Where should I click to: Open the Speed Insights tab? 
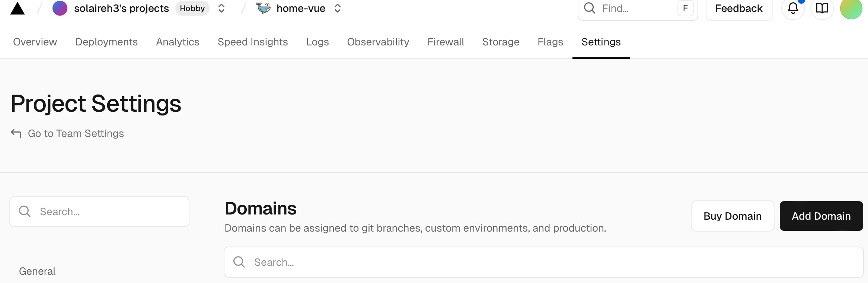[x=253, y=42]
